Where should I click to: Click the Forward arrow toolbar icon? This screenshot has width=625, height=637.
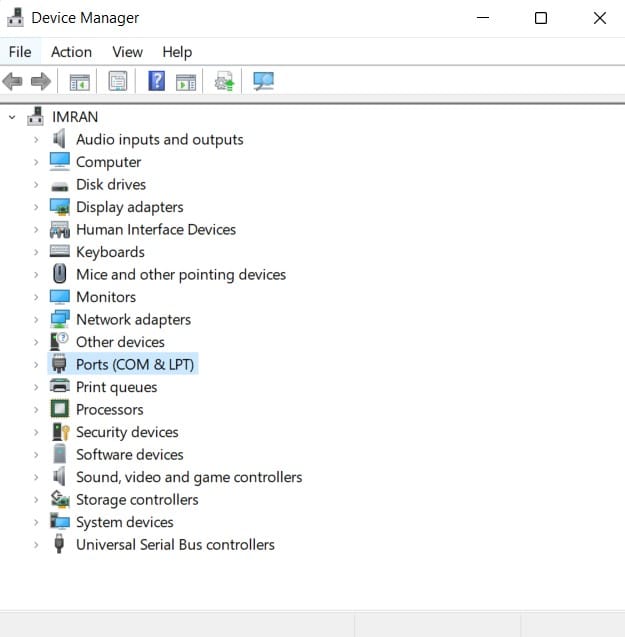click(41, 82)
